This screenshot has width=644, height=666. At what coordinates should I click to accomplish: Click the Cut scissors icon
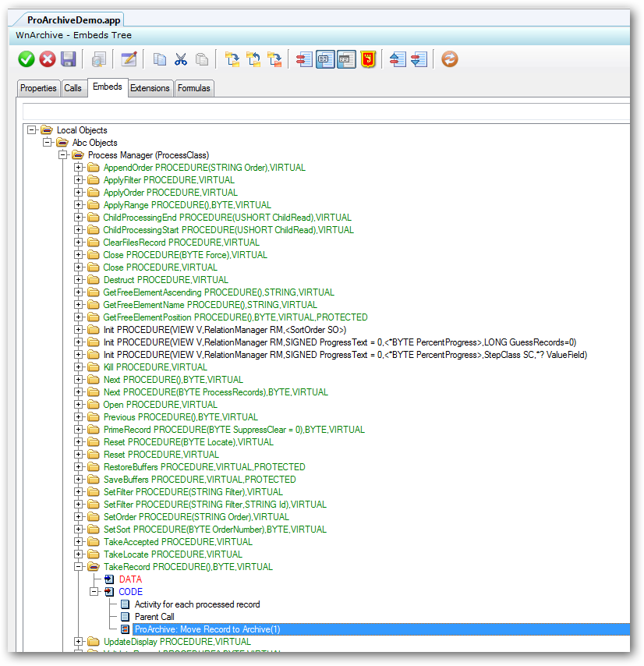(x=183, y=58)
